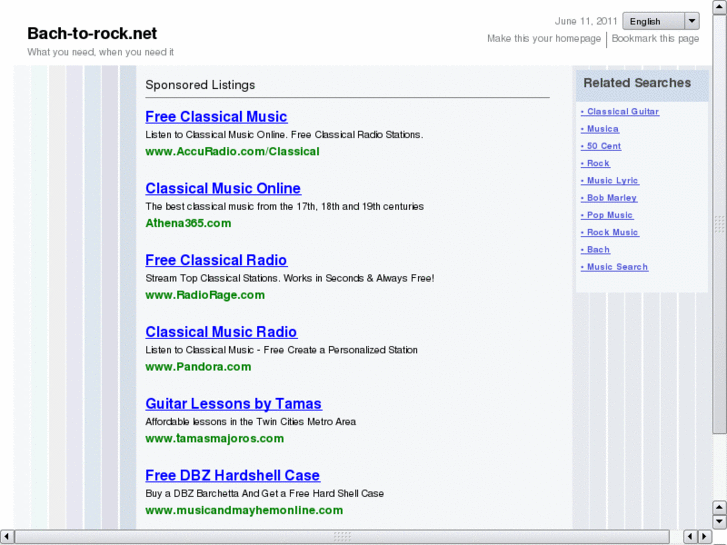The image size is (727, 545).
Task: Click the horizontal scrollbar rightmost arrow
Action: click(x=705, y=537)
